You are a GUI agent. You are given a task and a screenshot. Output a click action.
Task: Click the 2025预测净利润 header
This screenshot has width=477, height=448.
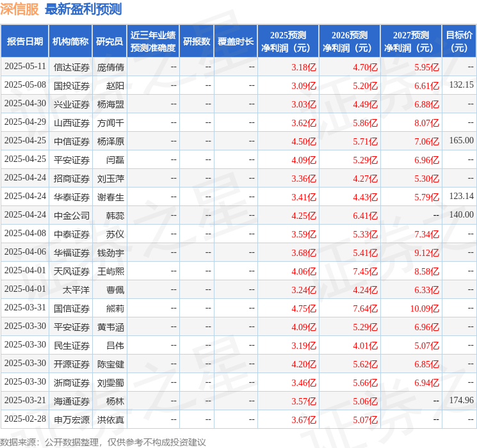coord(288,42)
